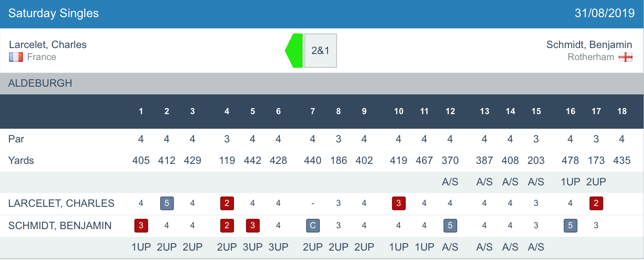644x260 pixels.
Task: Click Schmidt's conceded C badge on hole 7
Action: click(x=313, y=226)
